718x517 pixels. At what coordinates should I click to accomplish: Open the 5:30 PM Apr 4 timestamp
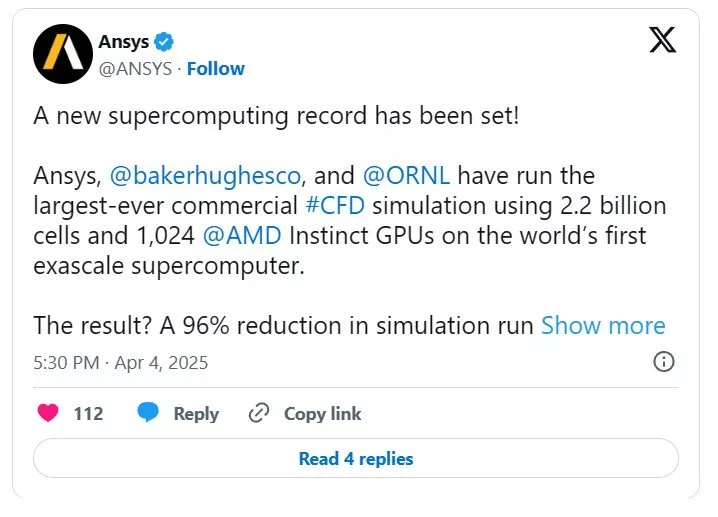tap(121, 362)
